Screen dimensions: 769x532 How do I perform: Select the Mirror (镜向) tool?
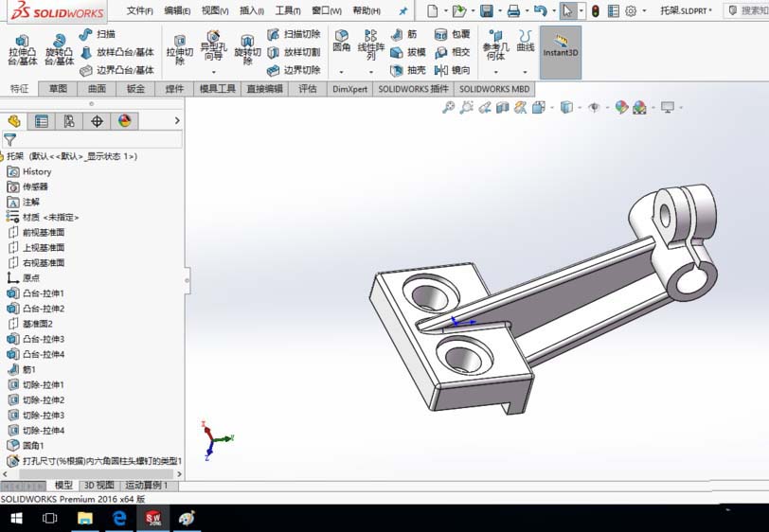[452, 70]
